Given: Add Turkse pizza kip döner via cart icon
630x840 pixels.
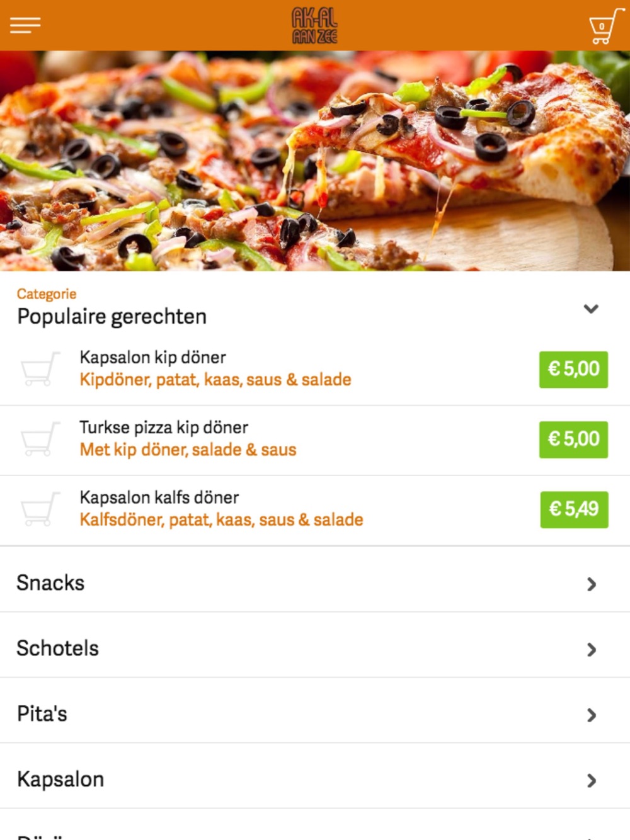Looking at the screenshot, I should pos(40,439).
